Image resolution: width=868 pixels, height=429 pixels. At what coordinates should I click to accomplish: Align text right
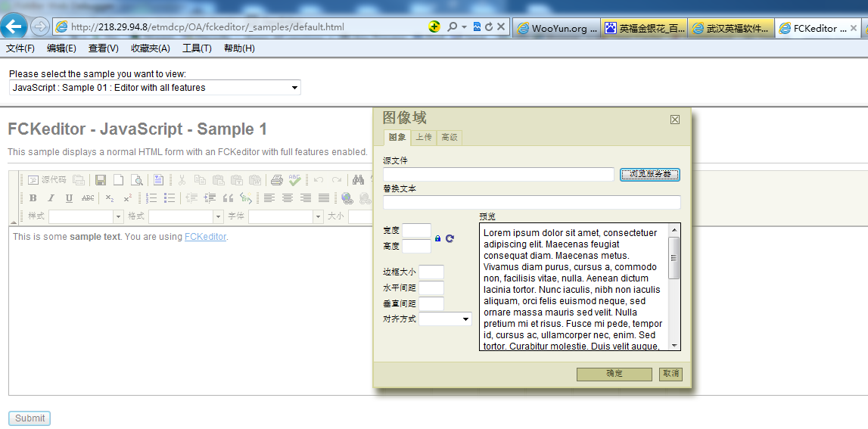click(306, 197)
